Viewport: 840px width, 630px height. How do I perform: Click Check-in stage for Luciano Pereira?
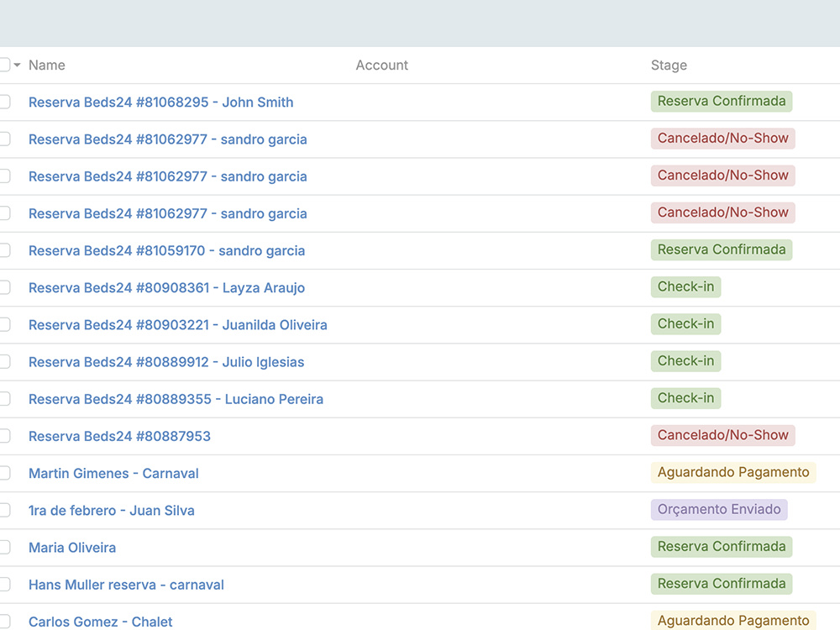[685, 398]
